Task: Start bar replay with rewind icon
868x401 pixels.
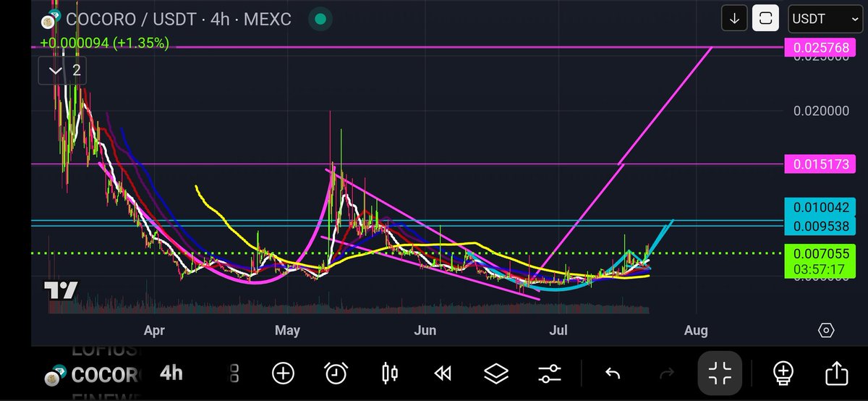Action: 443,373
